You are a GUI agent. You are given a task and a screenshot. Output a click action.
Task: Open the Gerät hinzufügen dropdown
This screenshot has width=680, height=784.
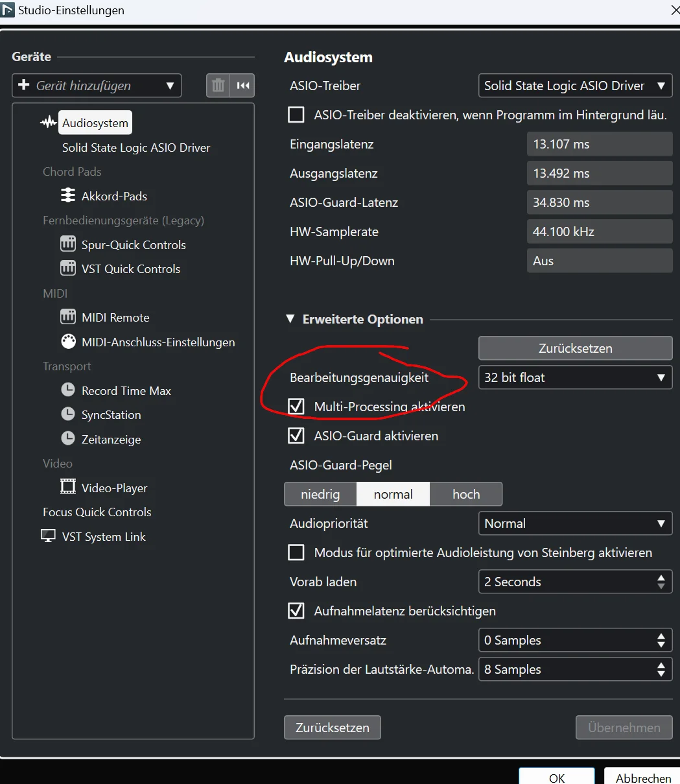click(97, 86)
